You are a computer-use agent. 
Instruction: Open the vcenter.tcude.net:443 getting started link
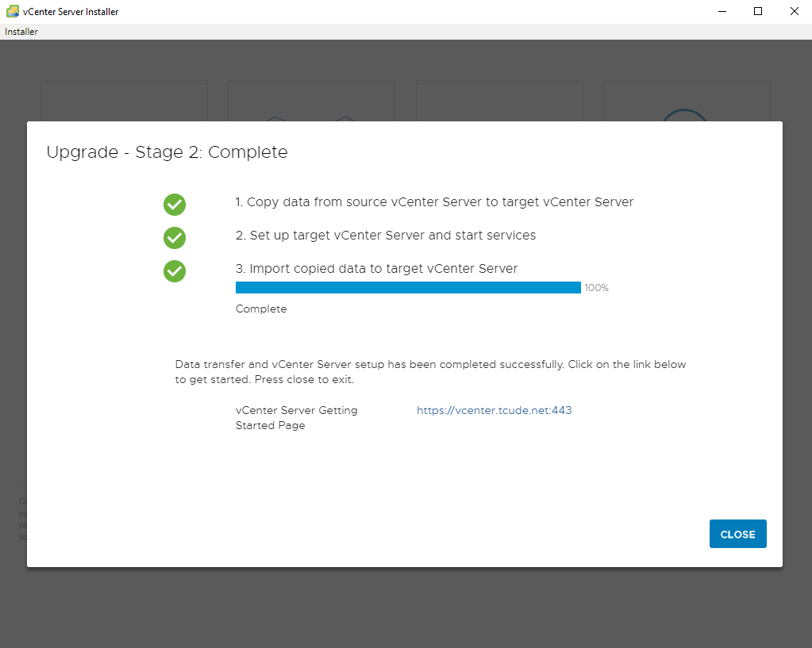click(494, 410)
